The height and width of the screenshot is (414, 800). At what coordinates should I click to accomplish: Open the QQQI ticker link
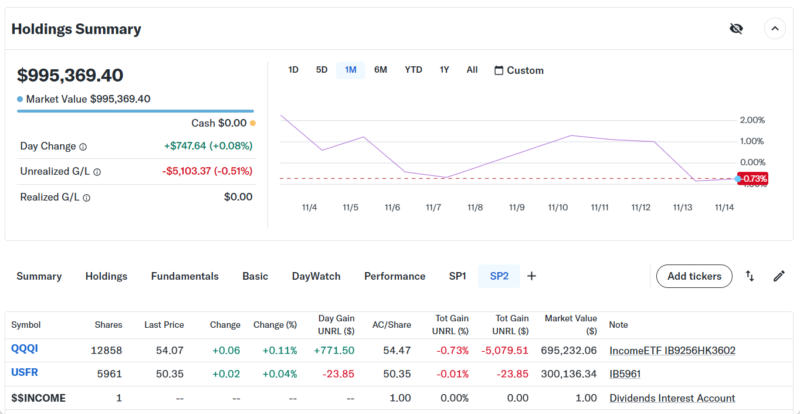coord(24,350)
